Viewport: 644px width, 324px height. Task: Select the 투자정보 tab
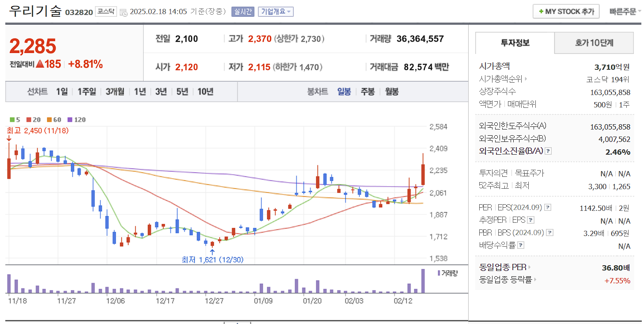(x=514, y=43)
